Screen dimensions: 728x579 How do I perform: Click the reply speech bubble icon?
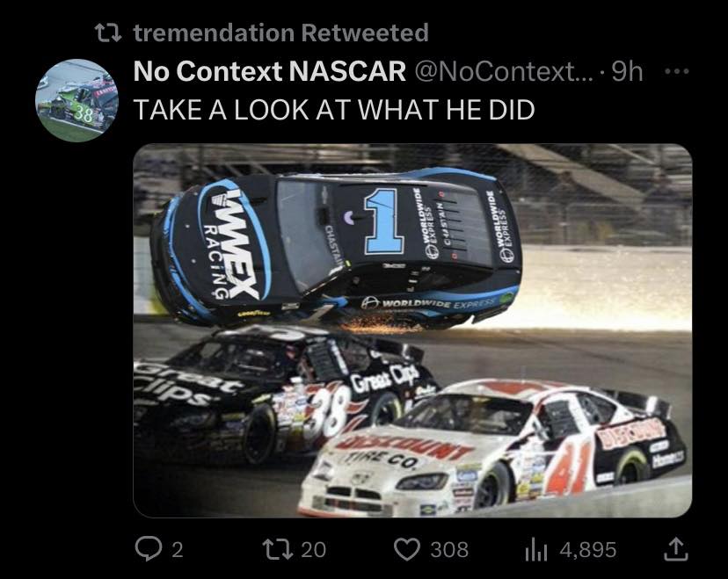tap(147, 550)
